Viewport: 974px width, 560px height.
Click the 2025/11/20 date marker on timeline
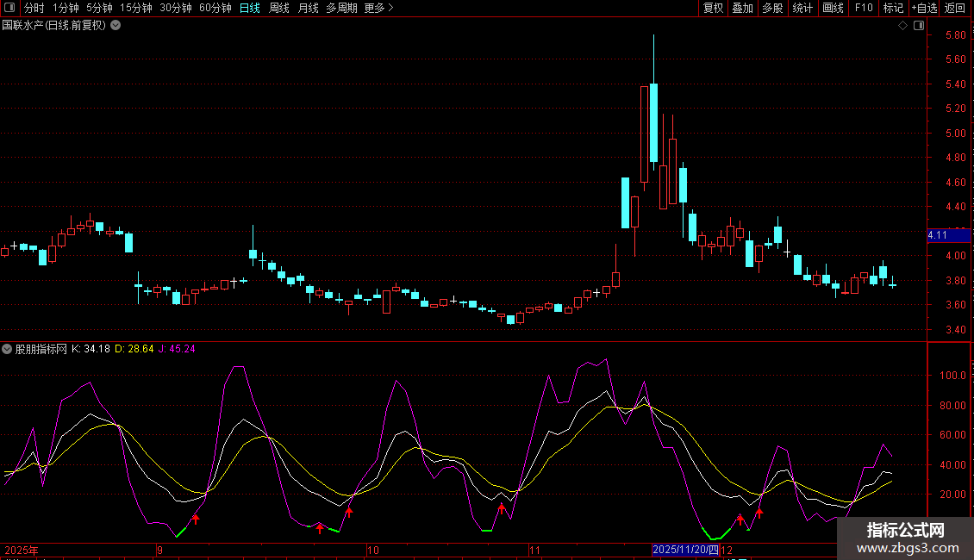pos(685,550)
